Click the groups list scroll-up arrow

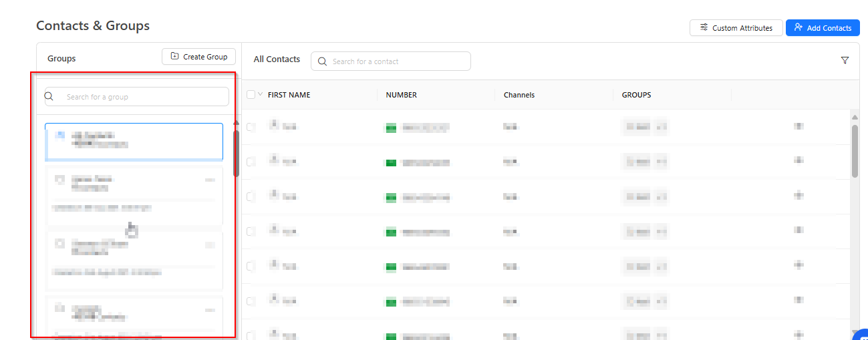tap(236, 123)
